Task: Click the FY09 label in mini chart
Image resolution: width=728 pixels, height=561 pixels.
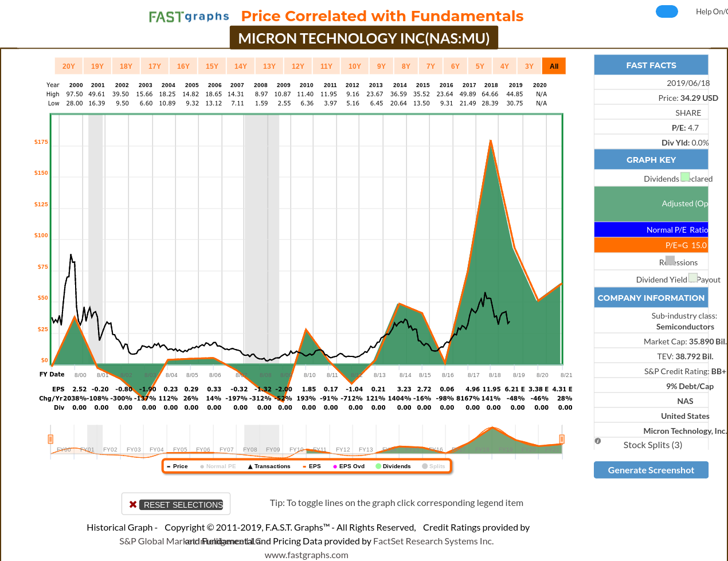Action: pos(273,450)
